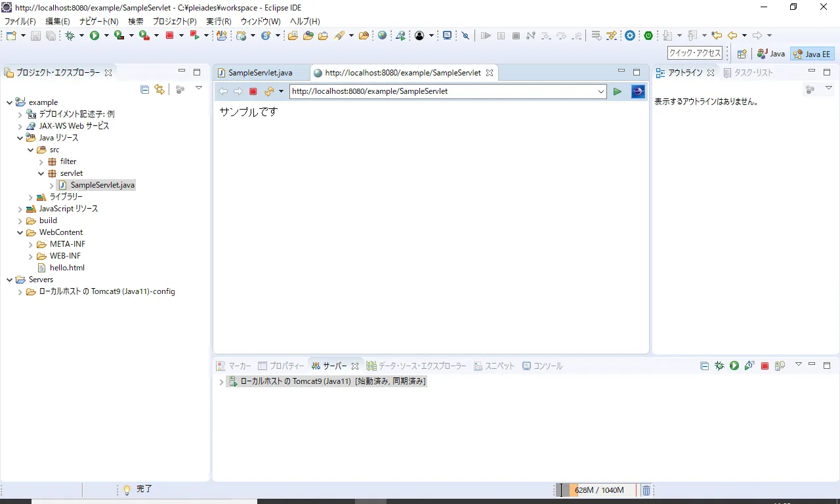Expand the WEB-INF folder

pos(30,256)
